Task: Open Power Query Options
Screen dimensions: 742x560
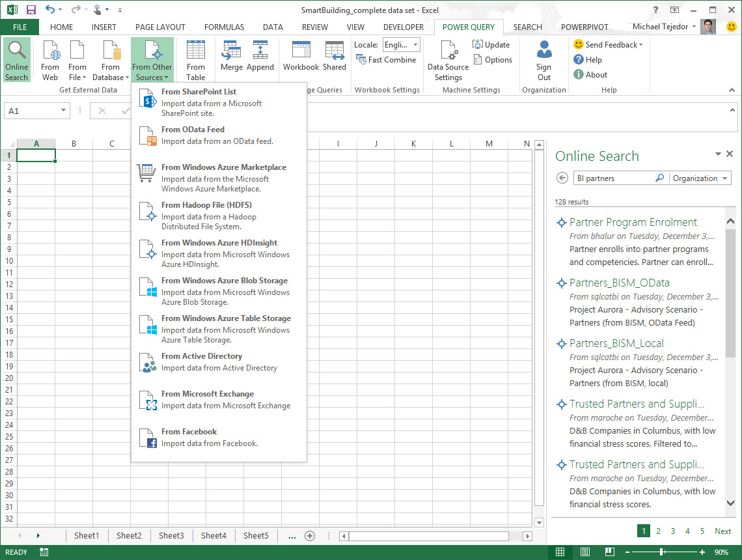Action: (x=493, y=60)
